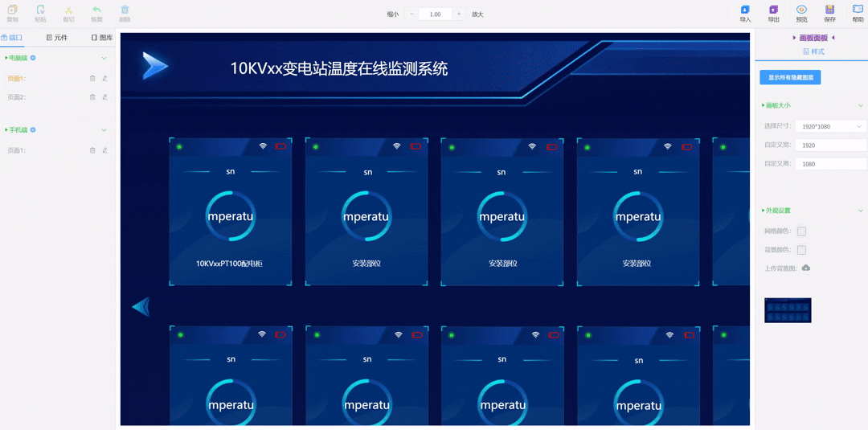Screen dimensions: 868x430
Task: Click the 上传背景图 cloud upload icon
Action: pos(806,268)
